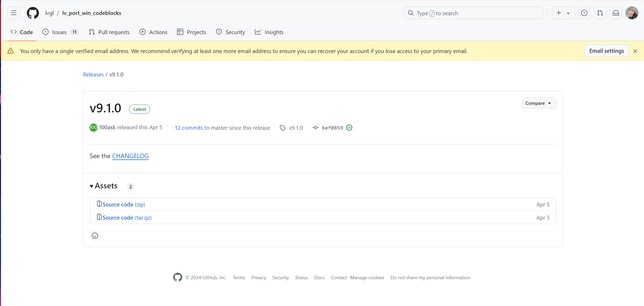
Task: Click the 100ask author avatar
Action: point(93,128)
